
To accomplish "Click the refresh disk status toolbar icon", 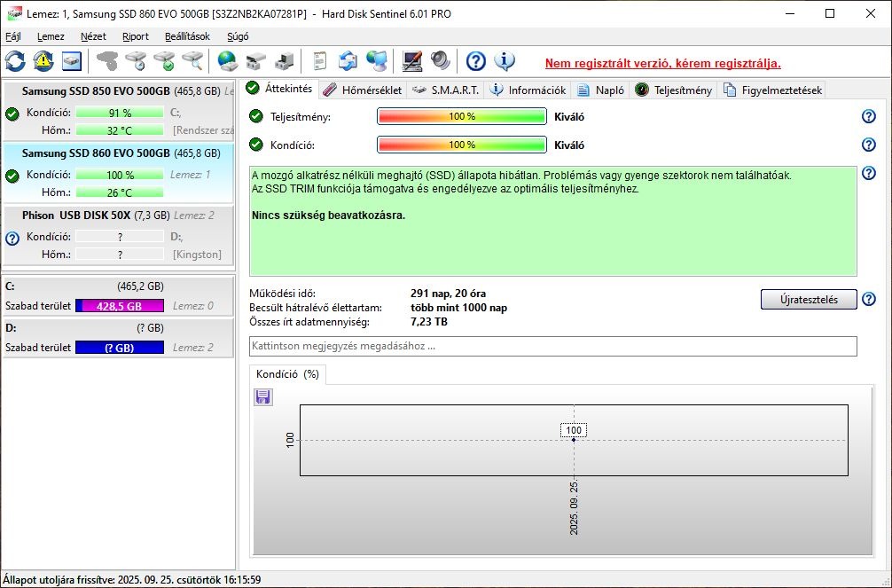I will click(x=15, y=61).
